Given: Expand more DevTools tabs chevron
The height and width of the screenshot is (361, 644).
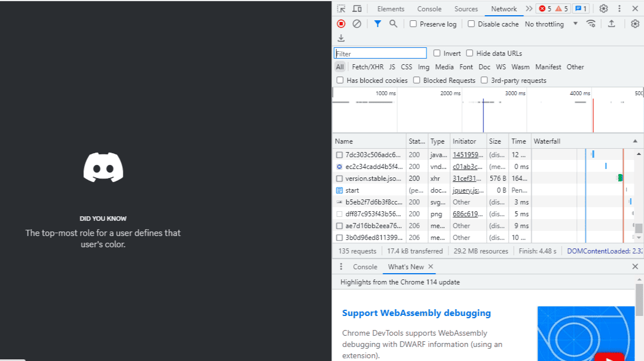Looking at the screenshot, I should pyautogui.click(x=528, y=8).
